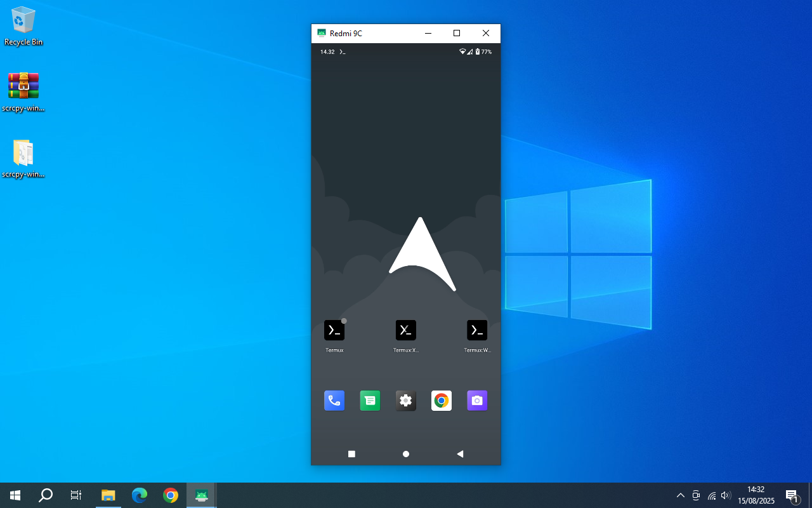Viewport: 812px width, 508px height.
Task: Open the Windows Start menu
Action: point(15,495)
